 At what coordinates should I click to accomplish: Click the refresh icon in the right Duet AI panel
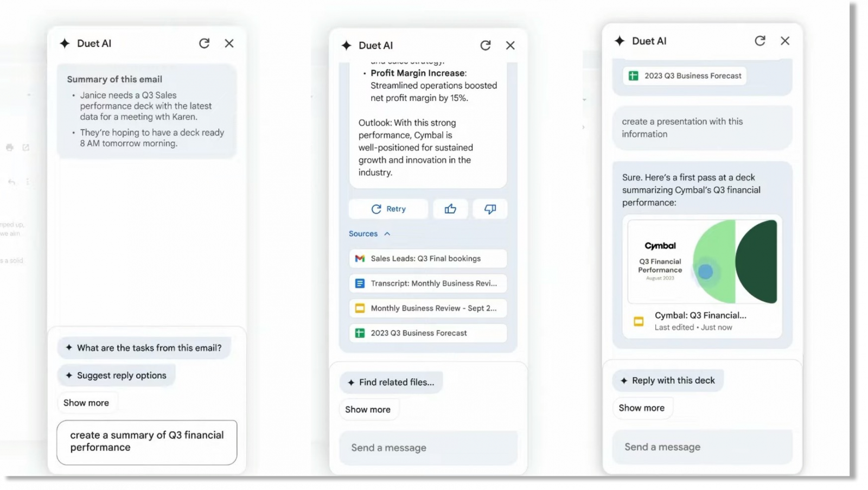(x=760, y=41)
